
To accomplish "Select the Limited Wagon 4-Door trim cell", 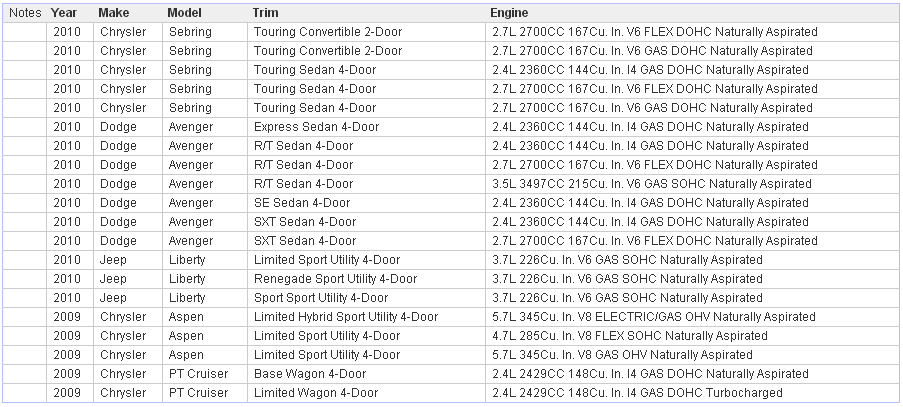I will pyautogui.click(x=316, y=393).
